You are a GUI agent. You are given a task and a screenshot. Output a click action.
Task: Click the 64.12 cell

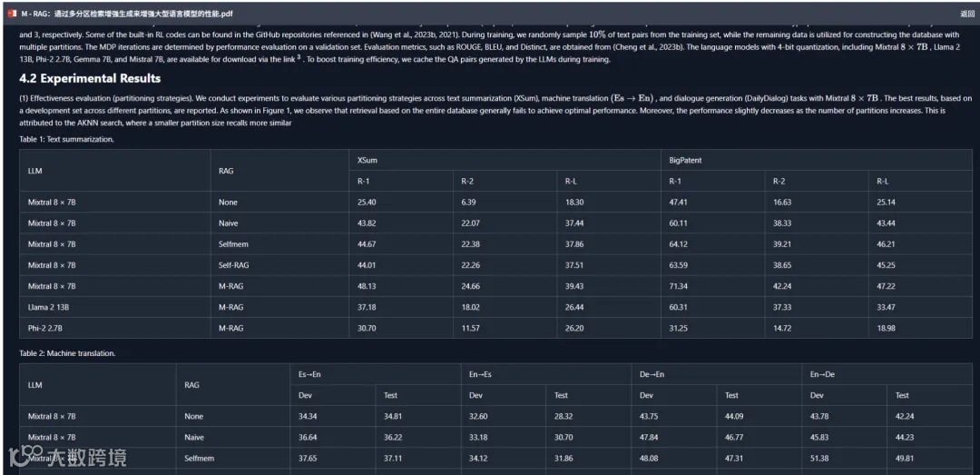678,244
